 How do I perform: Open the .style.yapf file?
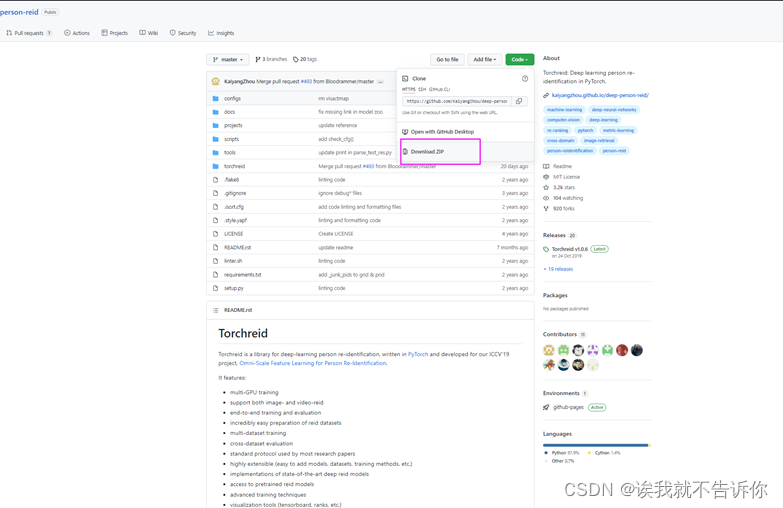pos(235,220)
